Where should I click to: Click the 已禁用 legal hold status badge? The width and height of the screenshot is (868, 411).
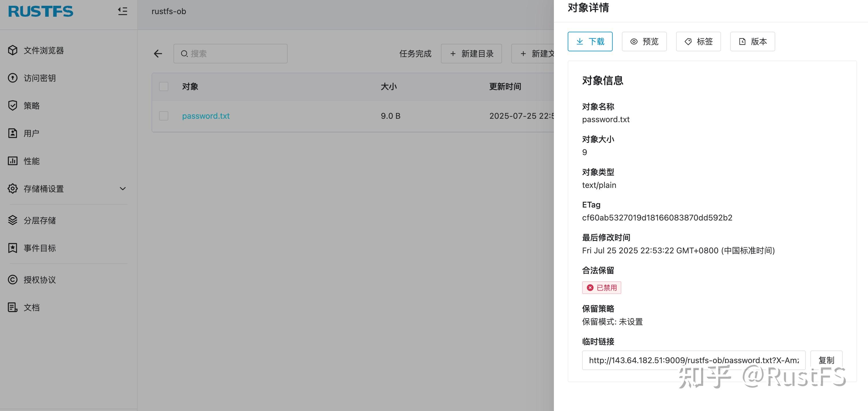(x=601, y=287)
